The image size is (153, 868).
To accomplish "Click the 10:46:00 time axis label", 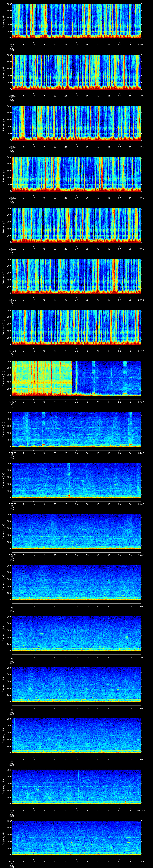I will coord(12,147).
